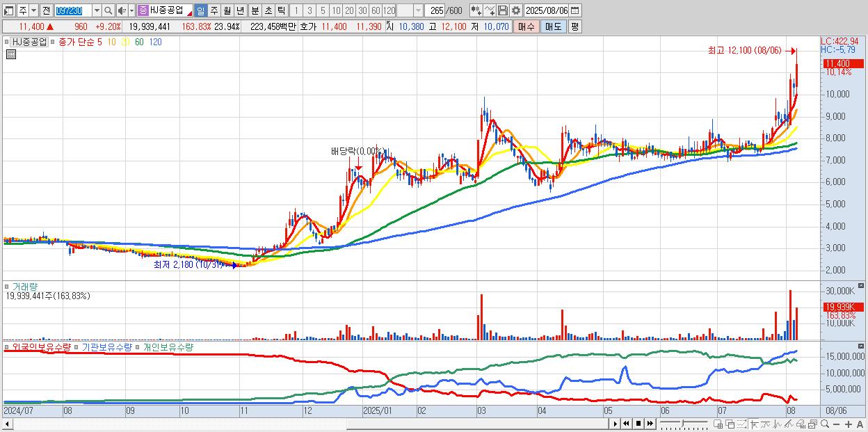This screenshot has width=868, height=432.
Task: Select the 5 interval button
Action: [323, 10]
